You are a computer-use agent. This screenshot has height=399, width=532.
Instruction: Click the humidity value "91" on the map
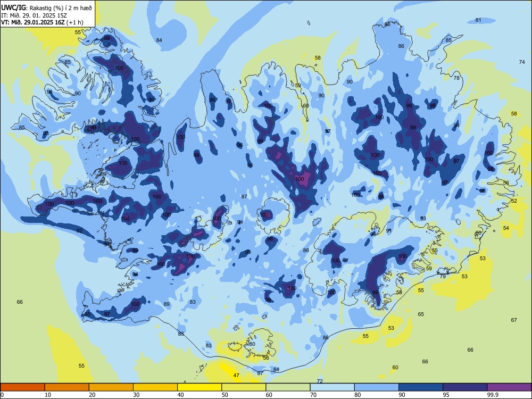389,231
